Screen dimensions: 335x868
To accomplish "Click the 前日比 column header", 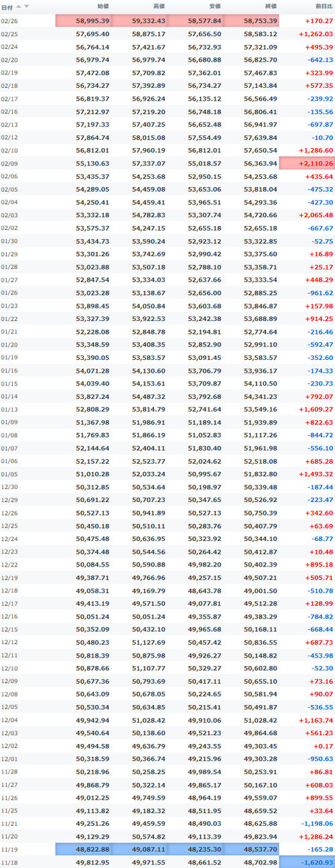I will (323, 6).
